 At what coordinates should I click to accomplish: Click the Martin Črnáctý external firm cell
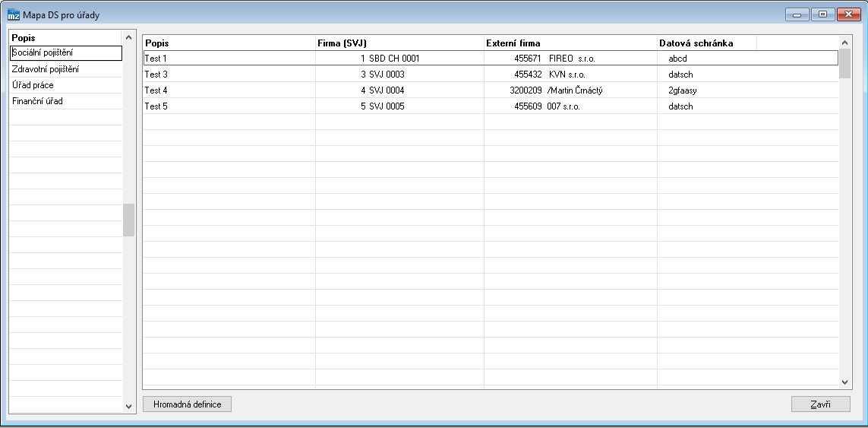pos(571,90)
